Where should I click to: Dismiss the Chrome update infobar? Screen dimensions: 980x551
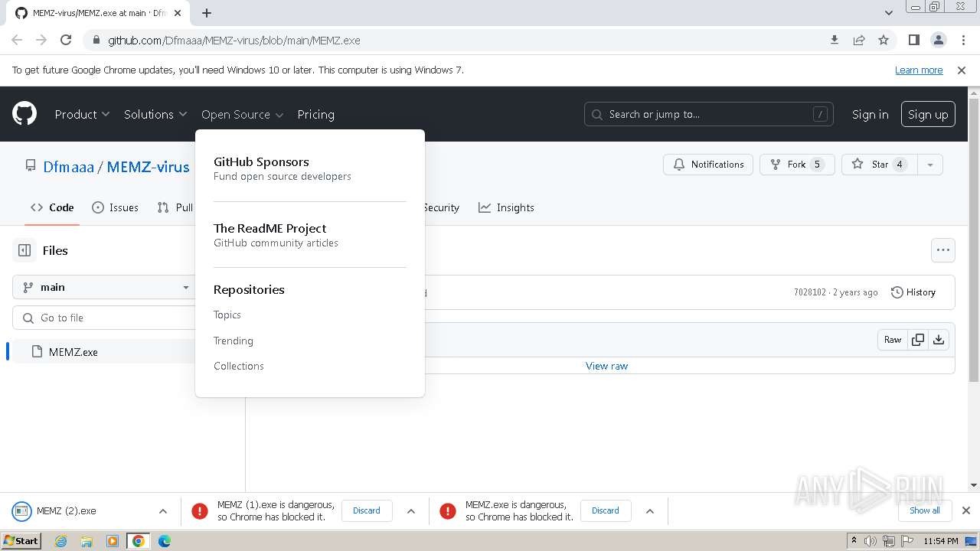click(962, 70)
